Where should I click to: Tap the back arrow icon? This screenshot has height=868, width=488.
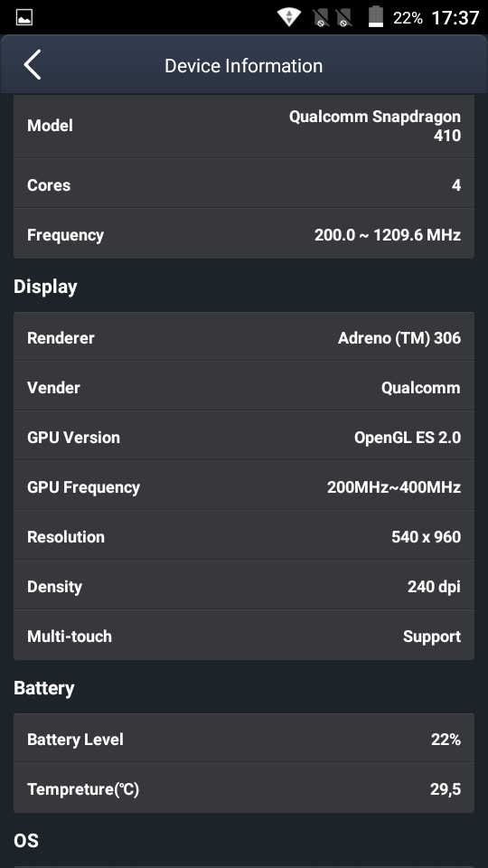point(33,65)
